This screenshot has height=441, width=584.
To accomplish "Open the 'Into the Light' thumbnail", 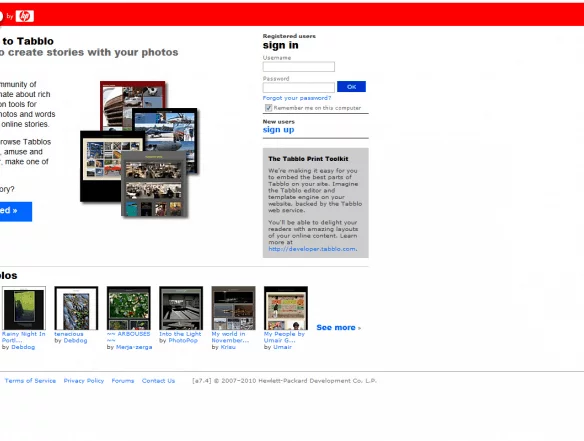I will 181,308.
